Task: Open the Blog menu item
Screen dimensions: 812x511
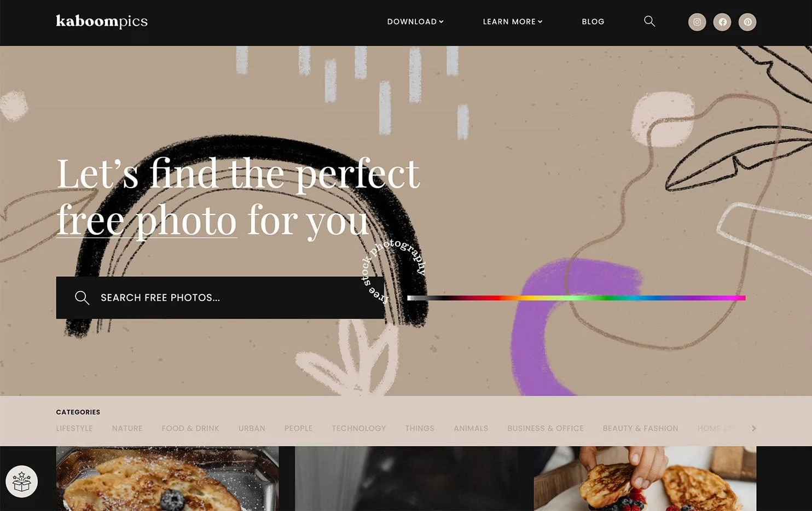Action: [593, 22]
